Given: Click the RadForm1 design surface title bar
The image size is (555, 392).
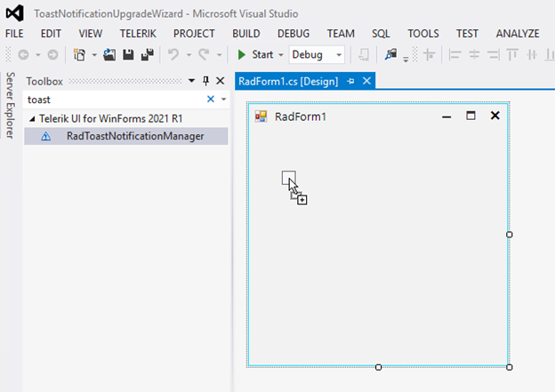Looking at the screenshot, I should click(378, 116).
